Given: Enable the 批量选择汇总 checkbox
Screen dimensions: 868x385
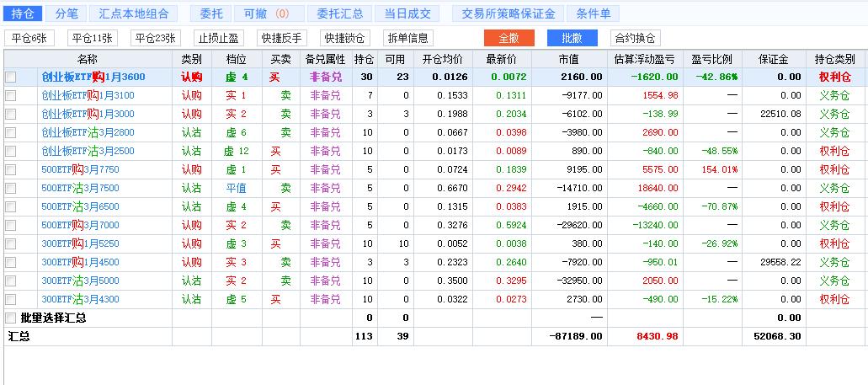Looking at the screenshot, I should [11, 318].
